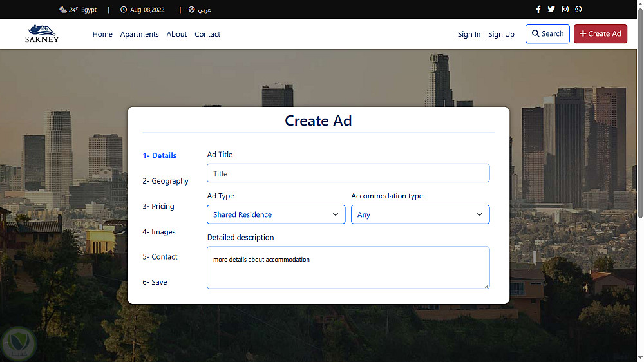Click Sign Up link
644x362 pixels.
tap(501, 34)
